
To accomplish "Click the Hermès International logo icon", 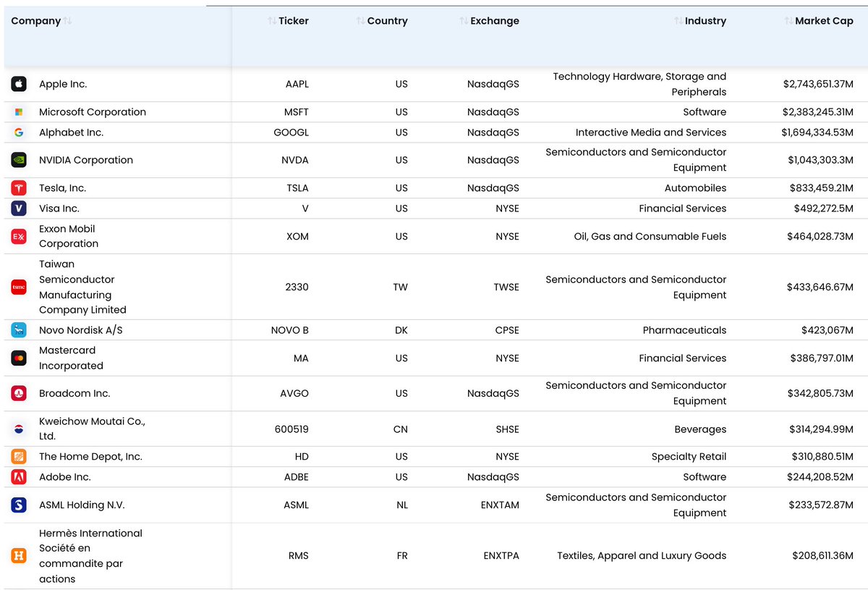I will pos(19,556).
